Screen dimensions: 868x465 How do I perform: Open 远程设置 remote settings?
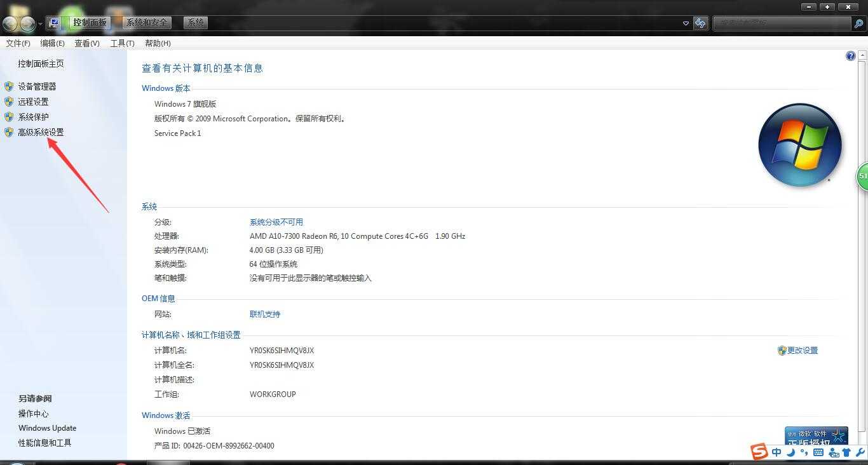click(x=33, y=102)
